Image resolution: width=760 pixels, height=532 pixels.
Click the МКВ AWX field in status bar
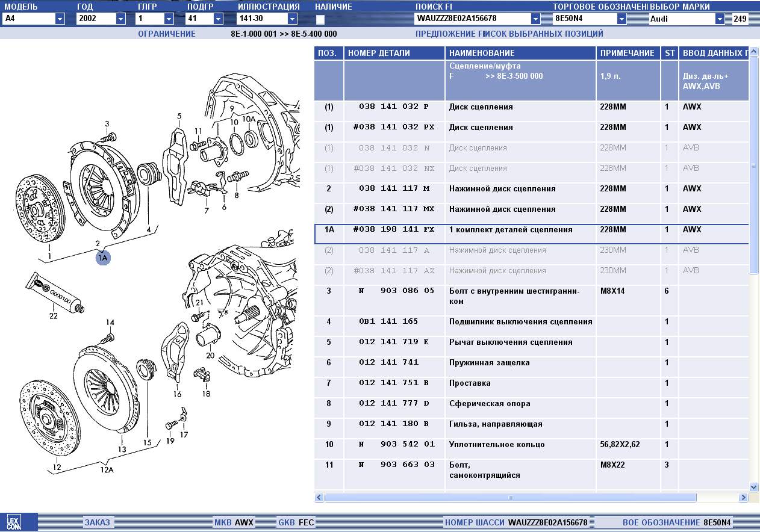(234, 522)
